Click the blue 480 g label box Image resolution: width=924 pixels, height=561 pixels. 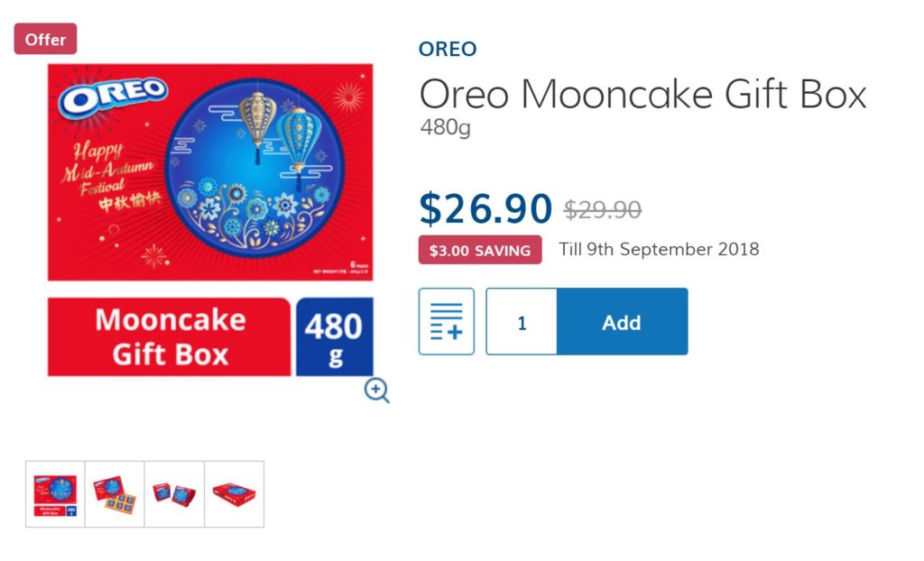pos(334,336)
